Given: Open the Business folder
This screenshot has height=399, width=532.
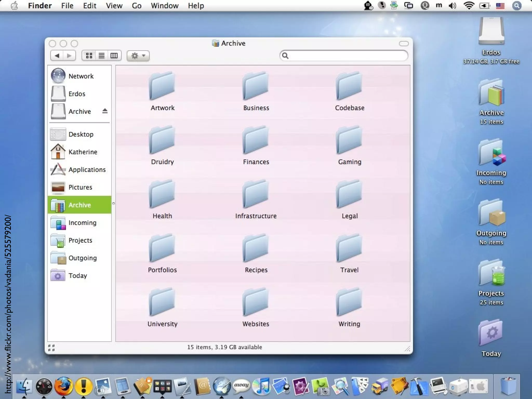Looking at the screenshot, I should click(256, 87).
